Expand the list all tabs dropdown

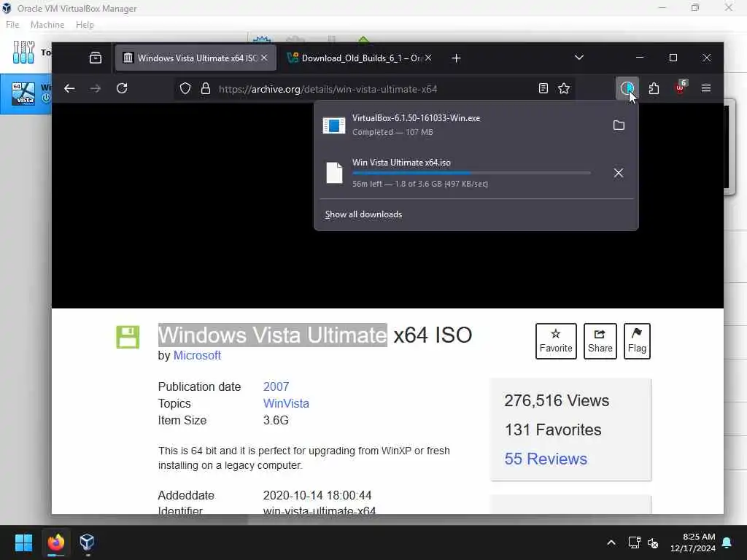pos(578,58)
